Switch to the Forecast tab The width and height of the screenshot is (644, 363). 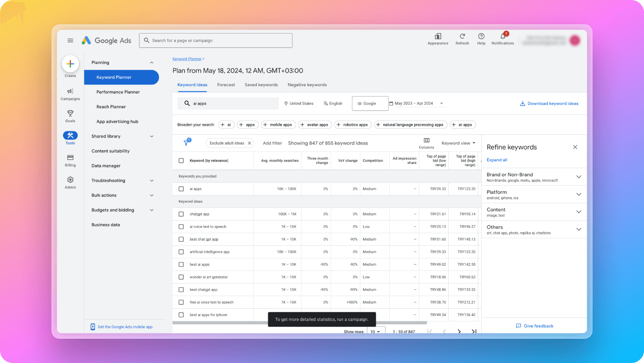click(x=226, y=85)
